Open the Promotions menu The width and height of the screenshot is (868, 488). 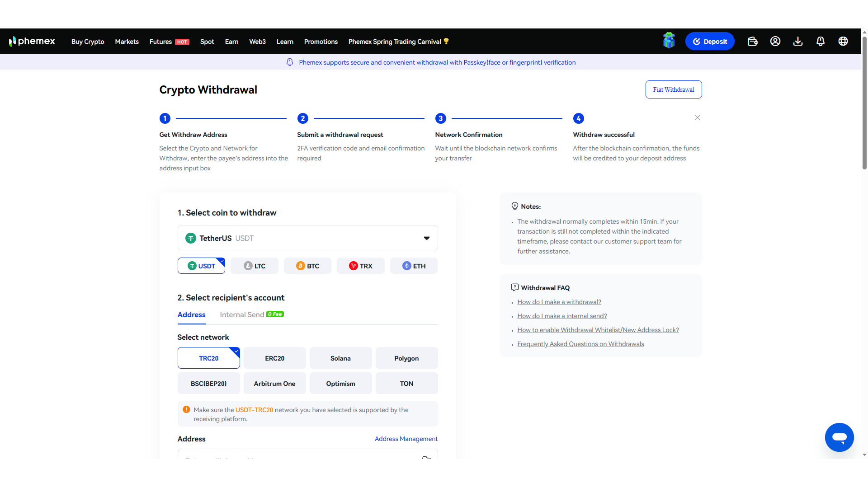pyautogui.click(x=321, y=41)
